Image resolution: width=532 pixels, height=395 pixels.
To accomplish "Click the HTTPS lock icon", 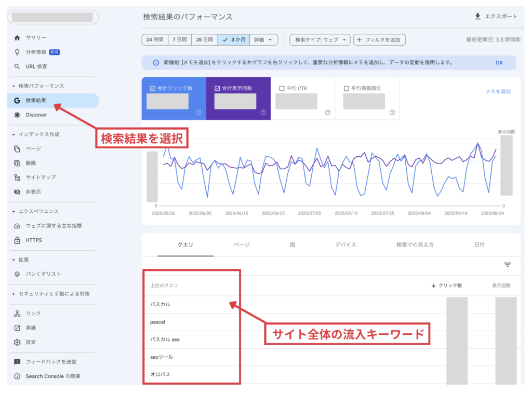I will coord(17,240).
